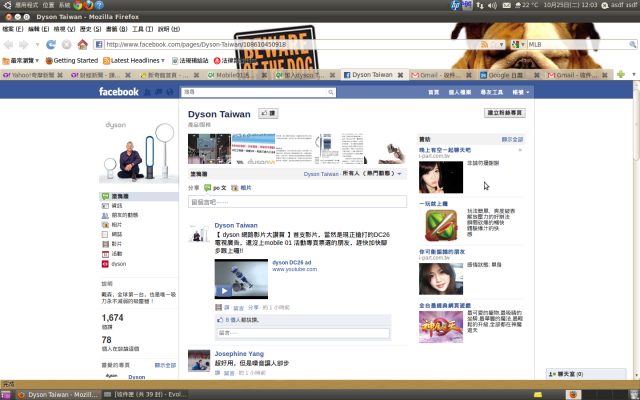Click the facebook logo
This screenshot has width=640, height=400.
[x=119, y=92]
